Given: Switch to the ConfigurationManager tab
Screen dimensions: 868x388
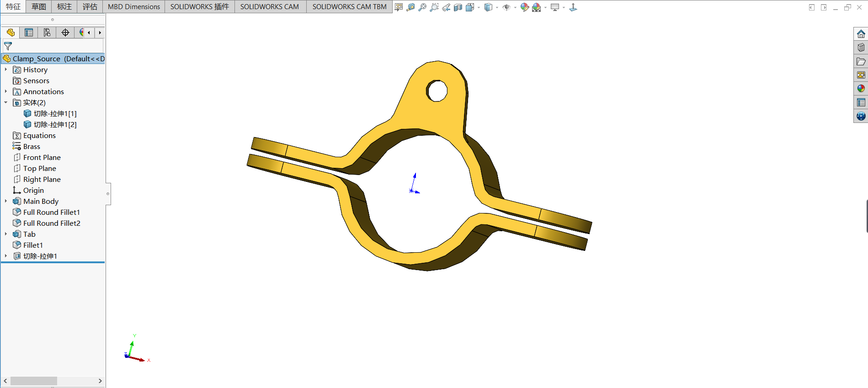Looking at the screenshot, I should (47, 32).
